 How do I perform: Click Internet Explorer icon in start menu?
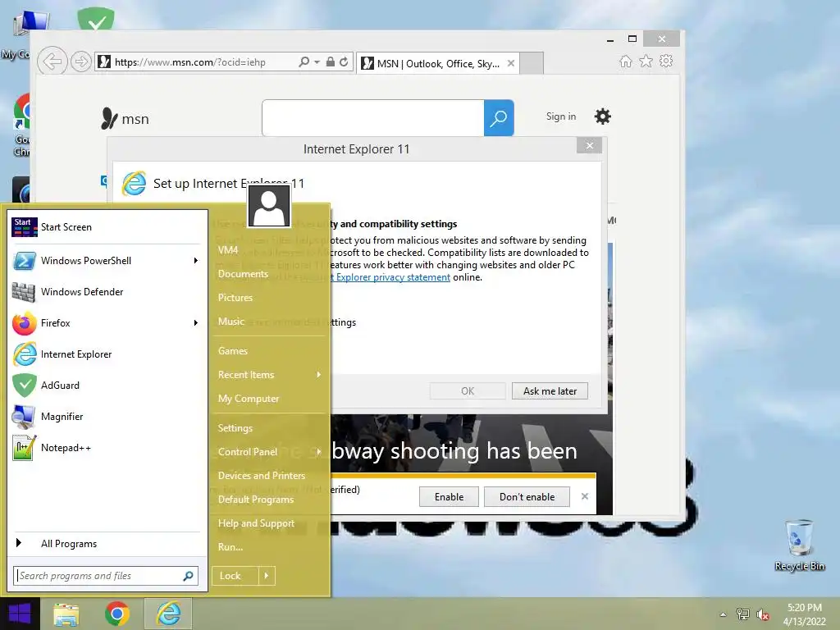pos(24,354)
